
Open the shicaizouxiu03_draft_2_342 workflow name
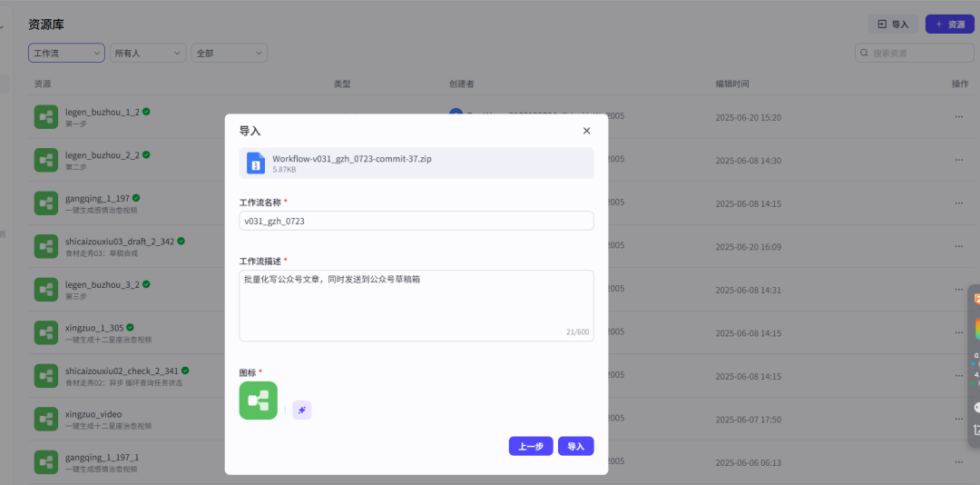click(x=120, y=242)
